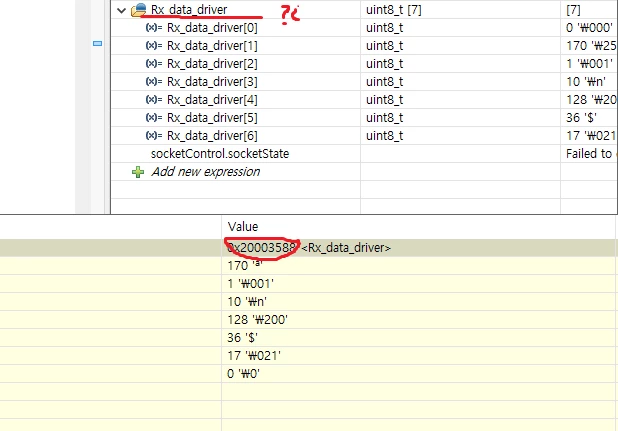The height and width of the screenshot is (431, 618).
Task: Click value 1 '₩001' in expressions table
Action: click(589, 64)
